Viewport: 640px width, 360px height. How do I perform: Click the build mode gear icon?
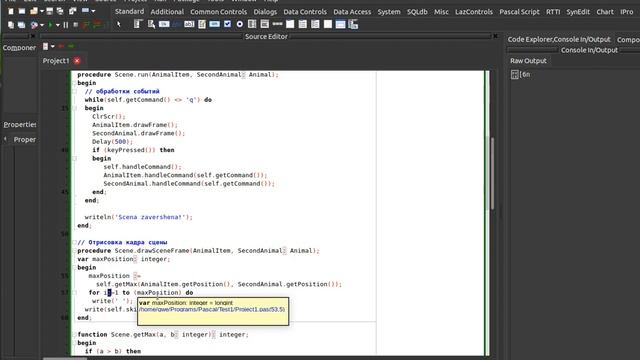[x=34, y=25]
